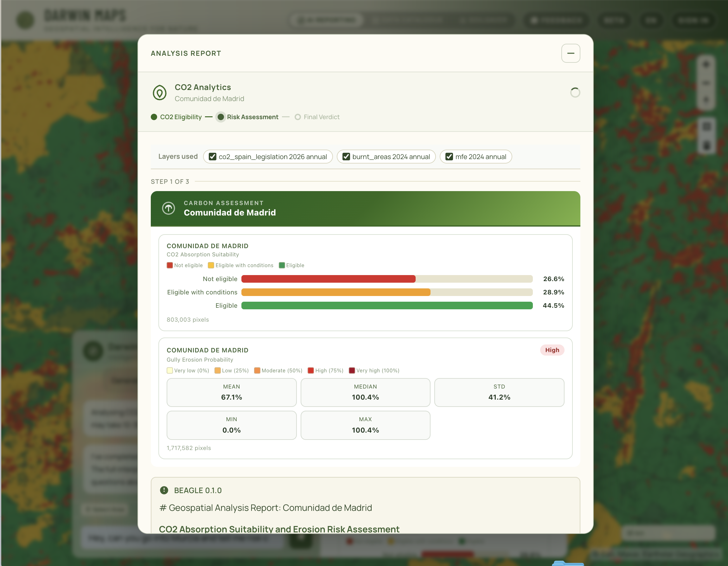The height and width of the screenshot is (566, 728).
Task: Click the CO2 Analytics location pin icon
Action: 159,93
